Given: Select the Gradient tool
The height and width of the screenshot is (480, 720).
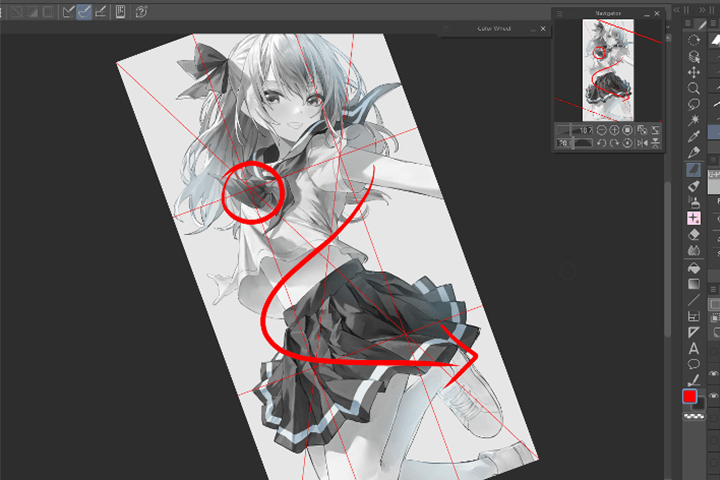Looking at the screenshot, I should click(694, 284).
